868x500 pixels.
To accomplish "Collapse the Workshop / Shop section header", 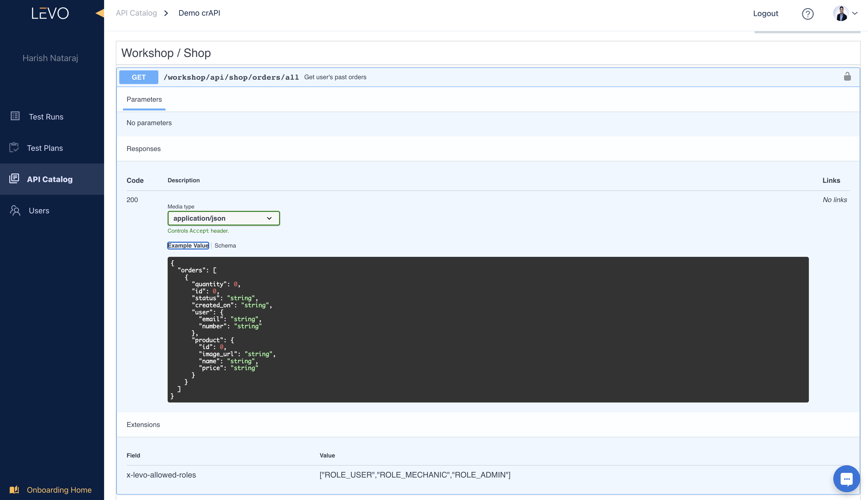I will click(x=166, y=53).
